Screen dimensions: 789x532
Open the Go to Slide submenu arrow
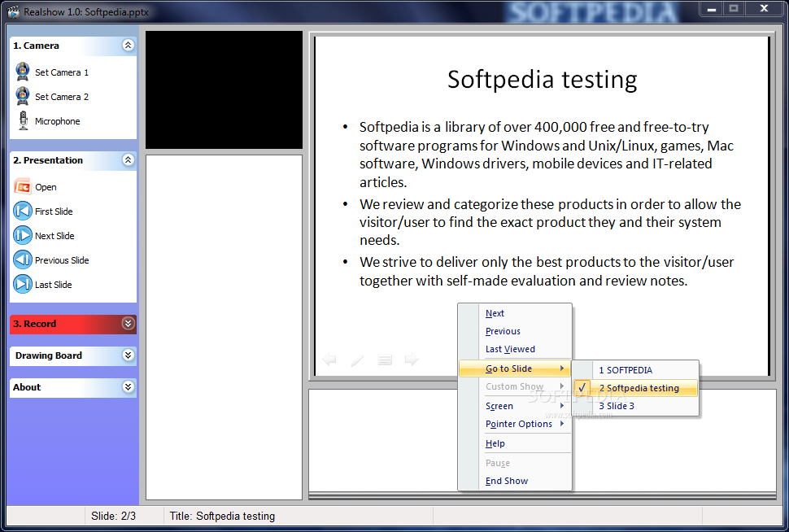tap(562, 368)
